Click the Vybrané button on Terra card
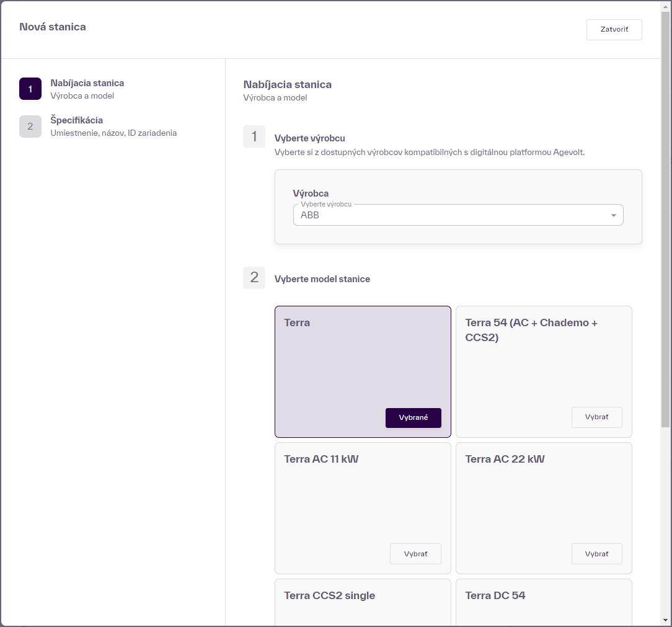Screen dimensions: 672x627 point(413,418)
